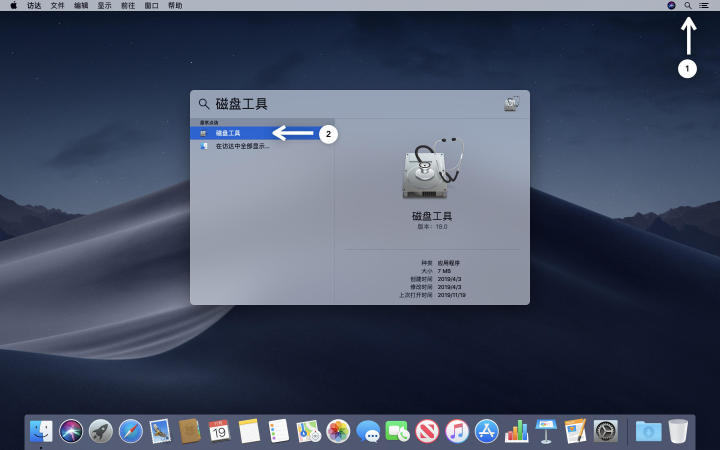This screenshot has height=450, width=720.
Task: Click the version 18.0 text in preview
Action: [432, 227]
